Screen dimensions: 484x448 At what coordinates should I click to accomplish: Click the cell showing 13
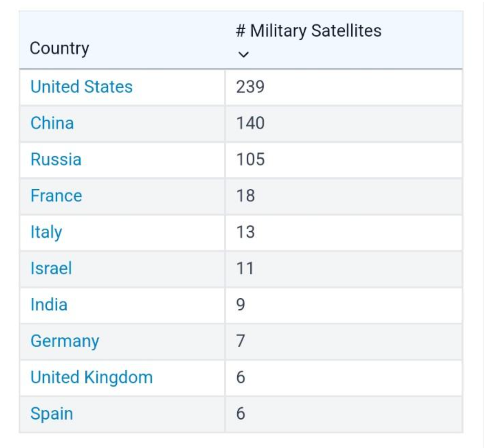click(x=245, y=232)
